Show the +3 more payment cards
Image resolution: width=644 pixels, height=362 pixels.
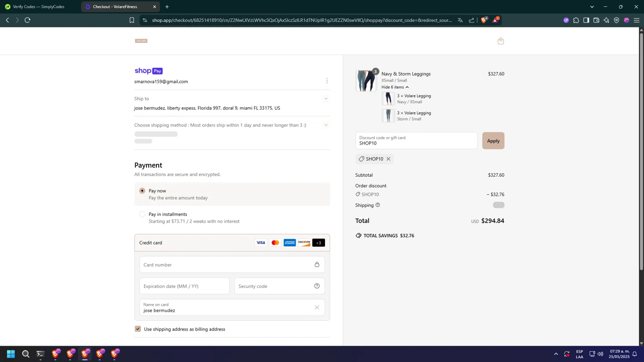coord(319,243)
